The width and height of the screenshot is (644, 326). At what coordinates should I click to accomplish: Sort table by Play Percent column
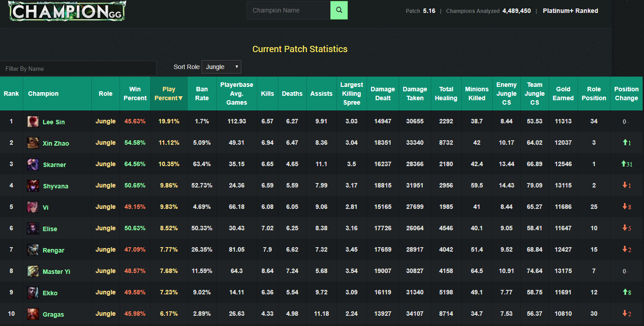[169, 94]
